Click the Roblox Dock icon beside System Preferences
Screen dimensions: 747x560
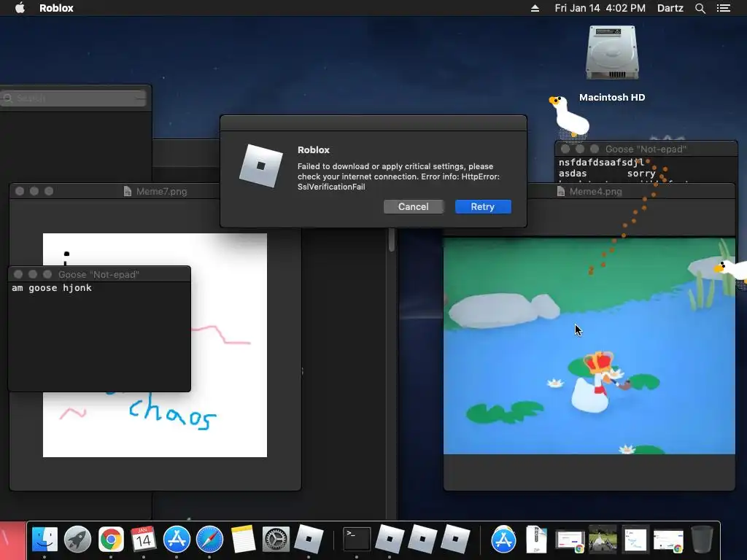coord(309,540)
